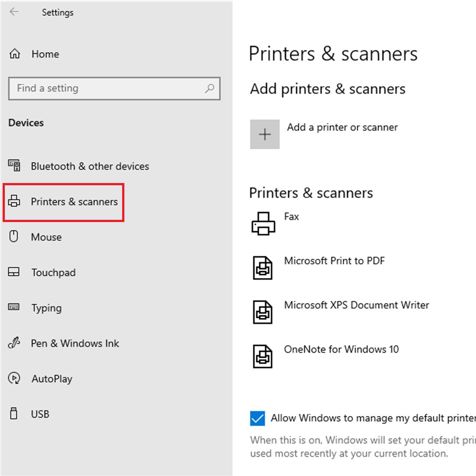The width and height of the screenshot is (476, 476).
Task: Select the Fax printer icon
Action: click(263, 223)
